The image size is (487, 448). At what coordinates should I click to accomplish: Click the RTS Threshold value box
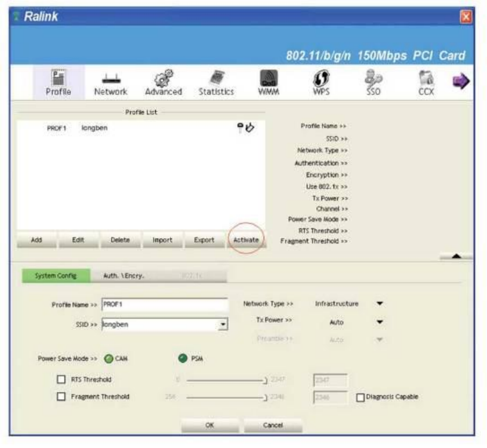(330, 380)
